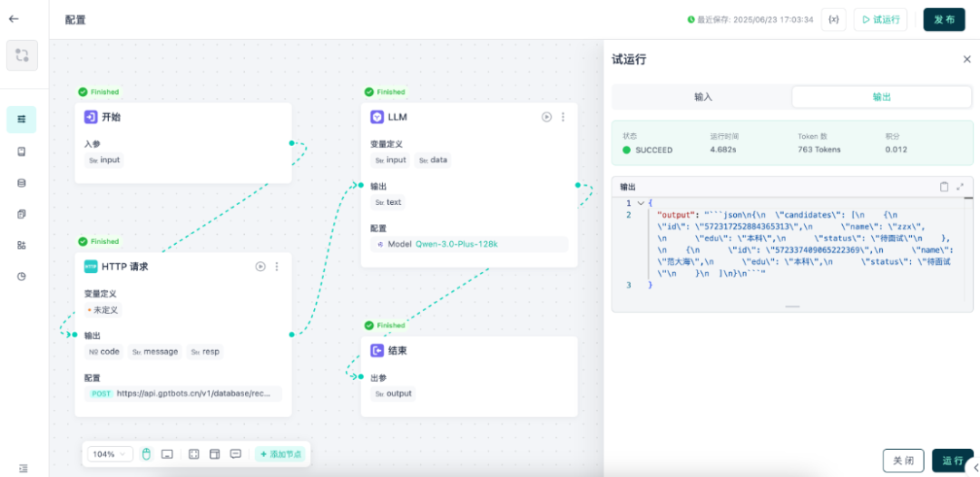The width and height of the screenshot is (980, 477).
Task: Copy the output with the clipboard icon
Action: pos(945,187)
